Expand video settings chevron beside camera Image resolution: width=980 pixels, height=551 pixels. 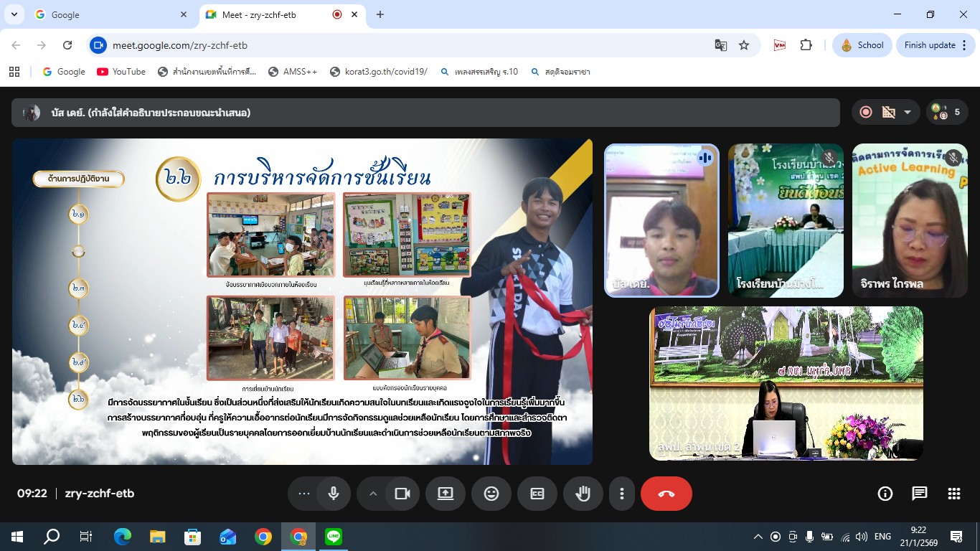(373, 494)
